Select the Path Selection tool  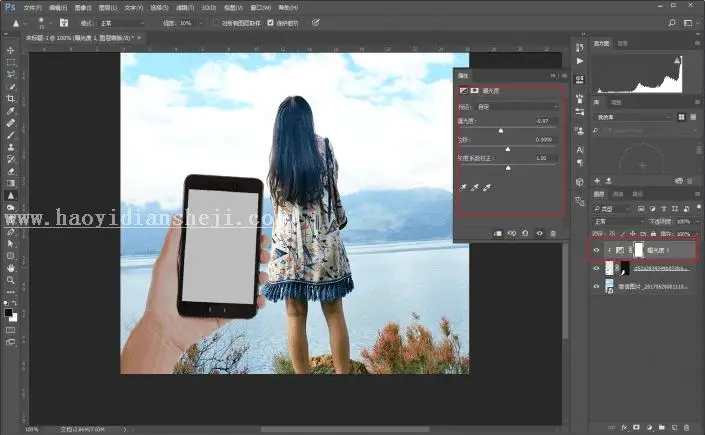(10, 244)
